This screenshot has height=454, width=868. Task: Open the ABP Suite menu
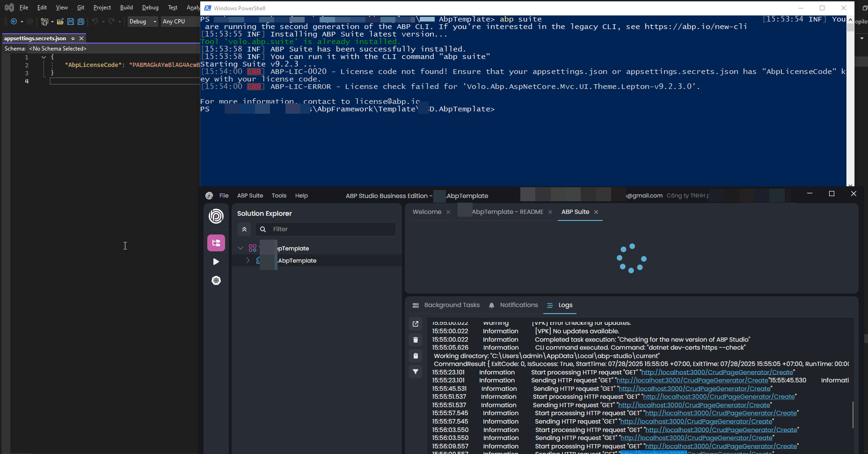pos(250,196)
